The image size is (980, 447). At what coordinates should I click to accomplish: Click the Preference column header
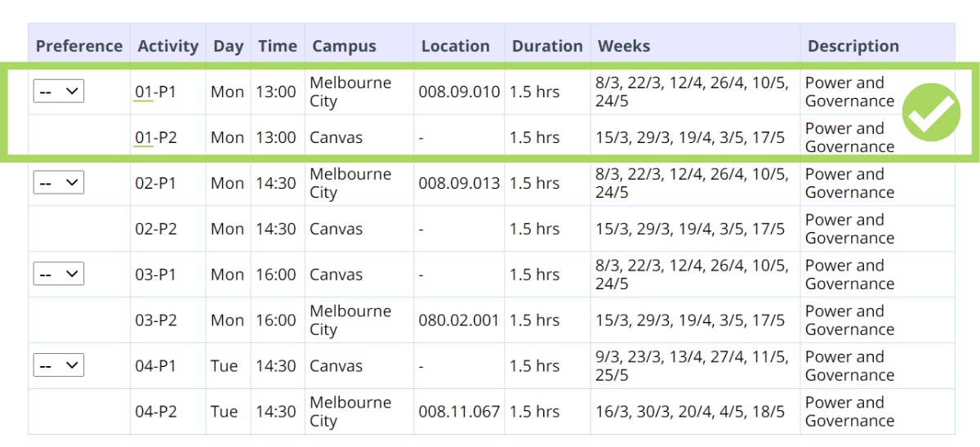(79, 47)
